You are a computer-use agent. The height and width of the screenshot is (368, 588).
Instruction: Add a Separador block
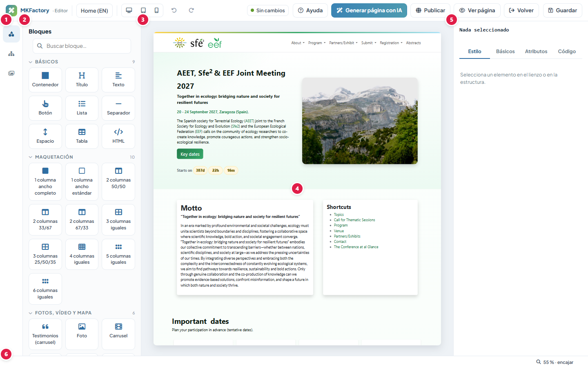coord(118,108)
